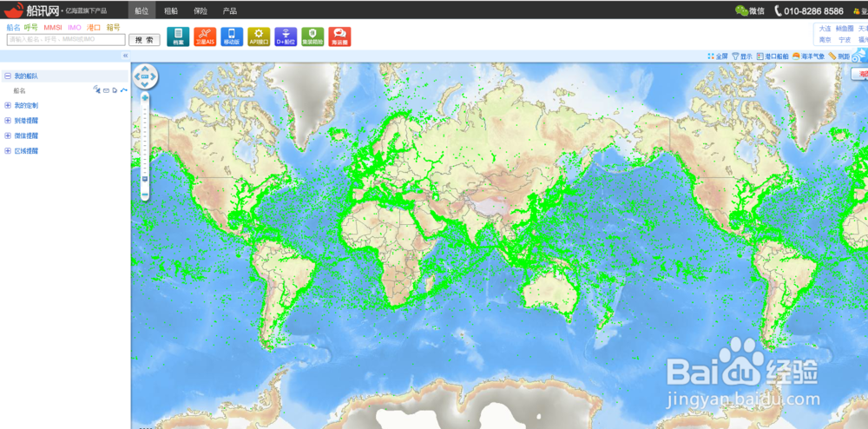868x429 pixels.
Task: Jump to 鲅鱼圈 port link
Action: pyautogui.click(x=845, y=29)
